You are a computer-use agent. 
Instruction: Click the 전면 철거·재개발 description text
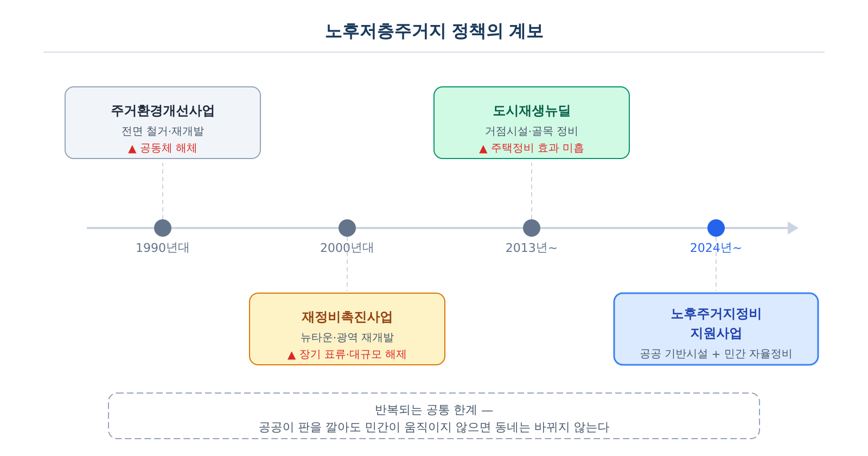pos(163,131)
